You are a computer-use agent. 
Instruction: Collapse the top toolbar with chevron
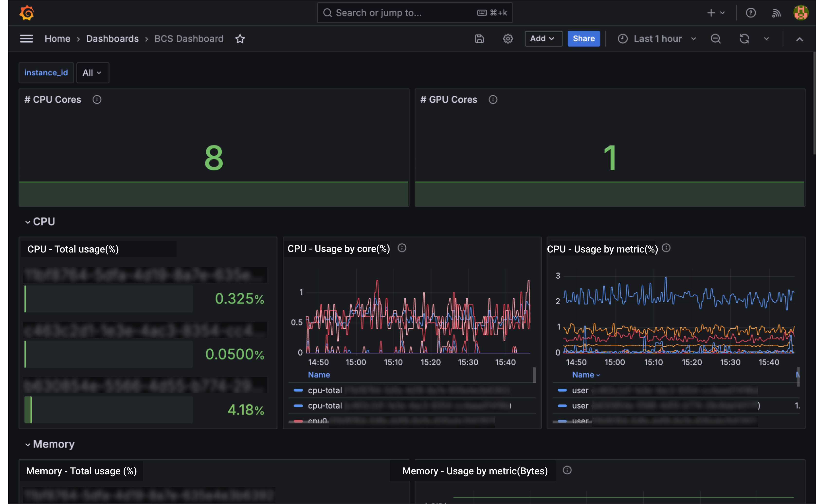coord(799,39)
